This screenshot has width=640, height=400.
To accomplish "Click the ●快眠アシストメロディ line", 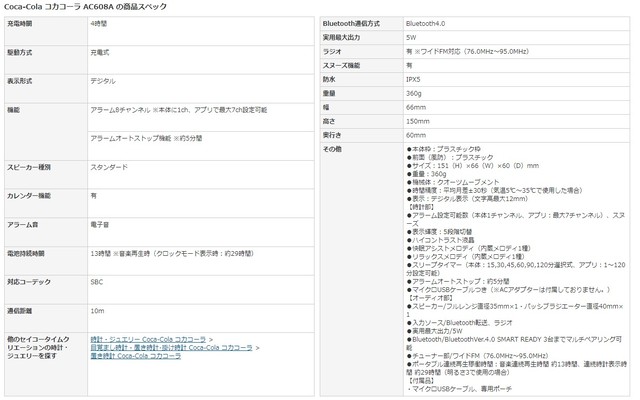I will click(468, 249).
